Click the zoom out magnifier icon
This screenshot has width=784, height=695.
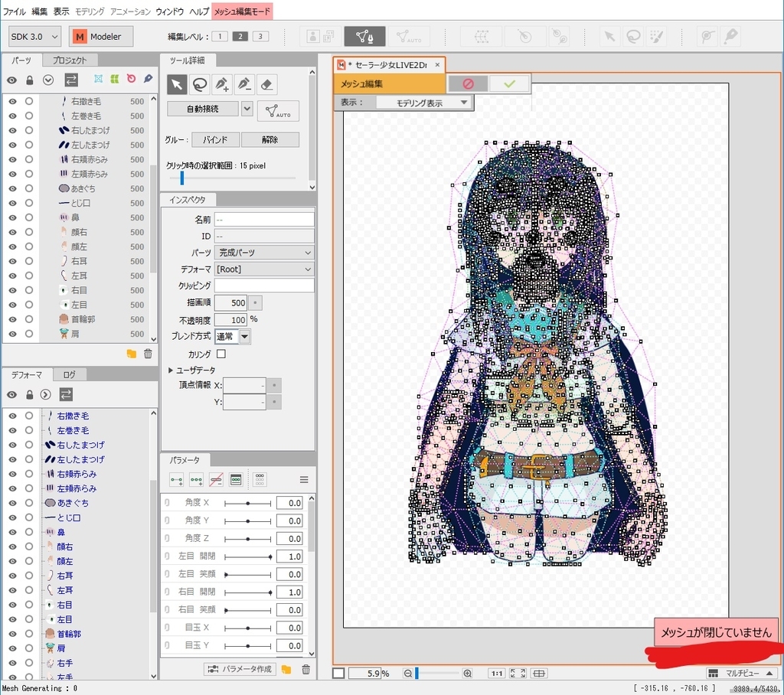tap(408, 674)
